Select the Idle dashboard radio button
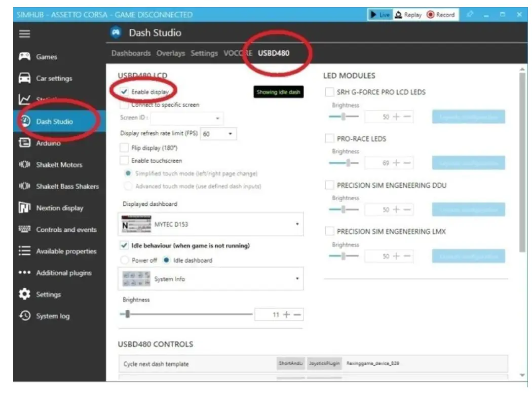This screenshot has height=397, width=532. tap(166, 260)
